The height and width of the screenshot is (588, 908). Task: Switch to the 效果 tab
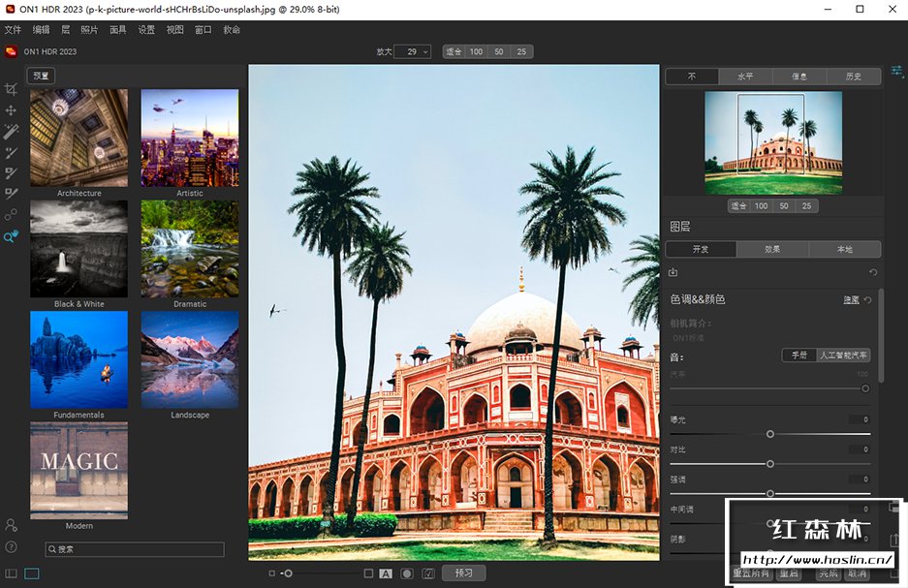point(772,249)
